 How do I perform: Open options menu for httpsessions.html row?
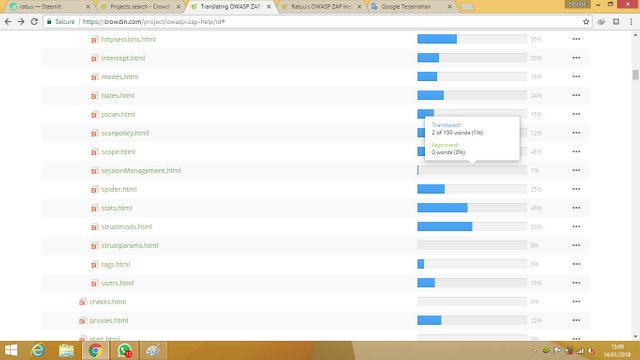click(x=576, y=39)
